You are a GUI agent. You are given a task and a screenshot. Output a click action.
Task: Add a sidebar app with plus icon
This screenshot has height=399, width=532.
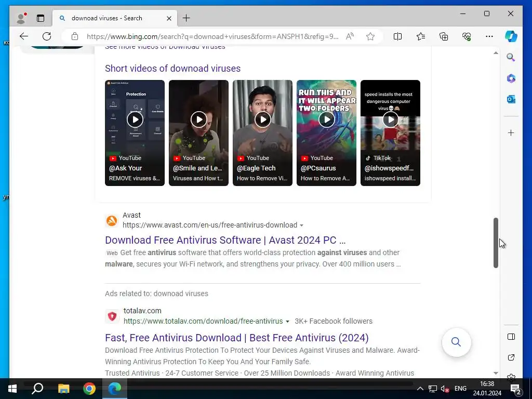pyautogui.click(x=511, y=132)
